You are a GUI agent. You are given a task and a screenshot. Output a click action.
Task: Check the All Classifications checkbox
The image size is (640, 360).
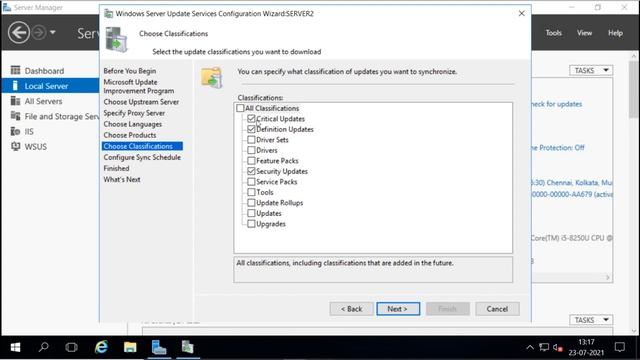240,108
